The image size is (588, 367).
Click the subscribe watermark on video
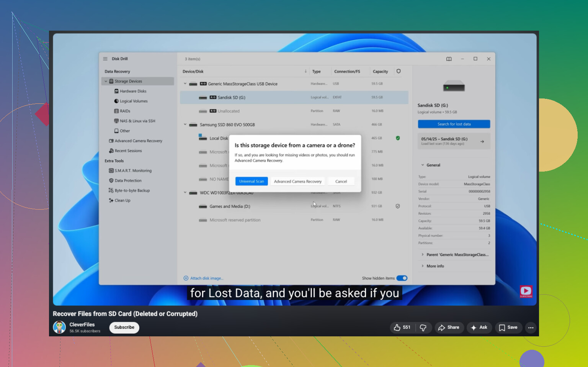[x=526, y=292]
